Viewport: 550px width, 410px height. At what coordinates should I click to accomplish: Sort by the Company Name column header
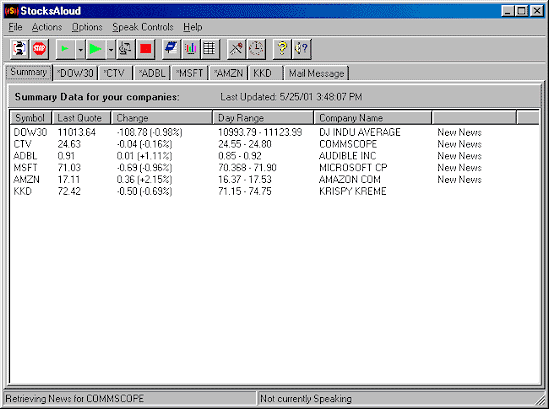tap(373, 118)
